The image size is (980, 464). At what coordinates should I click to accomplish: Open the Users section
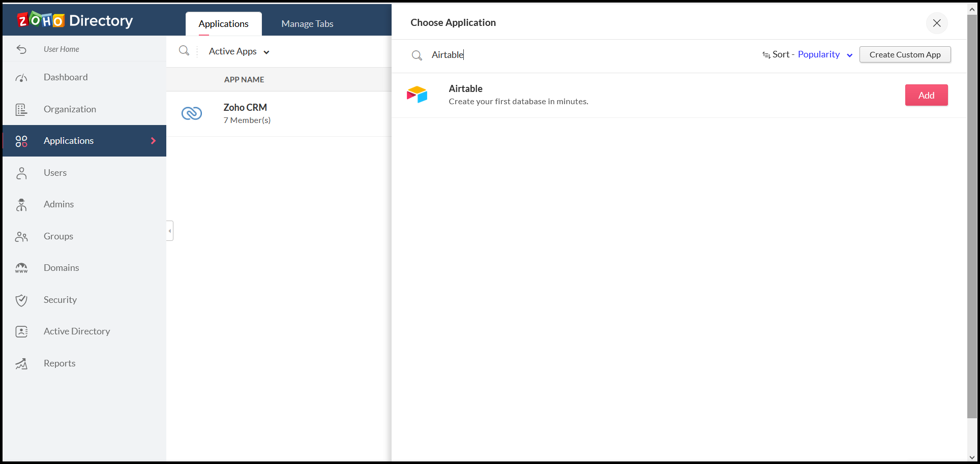[55, 172]
